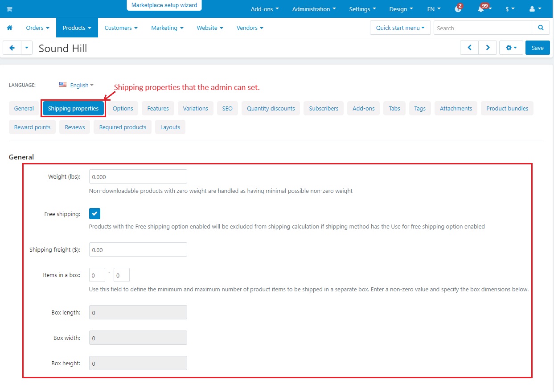This screenshot has height=392, width=554.
Task: Open the notifications bell icon
Action: [x=481, y=9]
